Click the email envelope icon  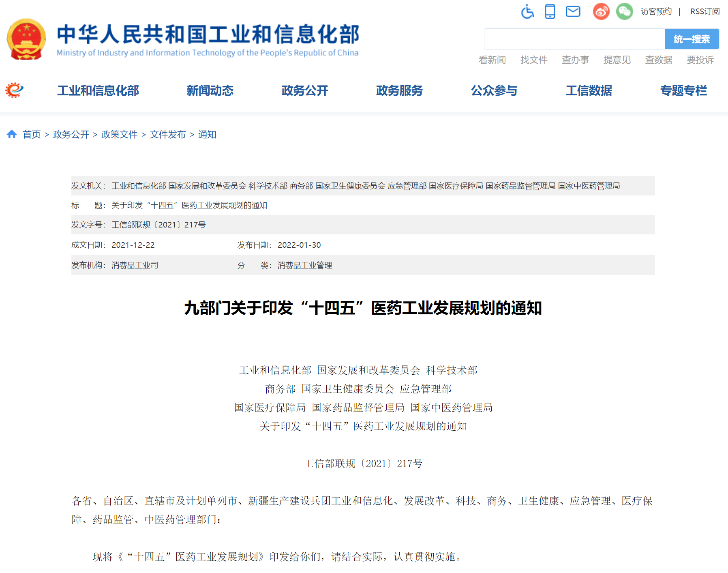pyautogui.click(x=573, y=11)
